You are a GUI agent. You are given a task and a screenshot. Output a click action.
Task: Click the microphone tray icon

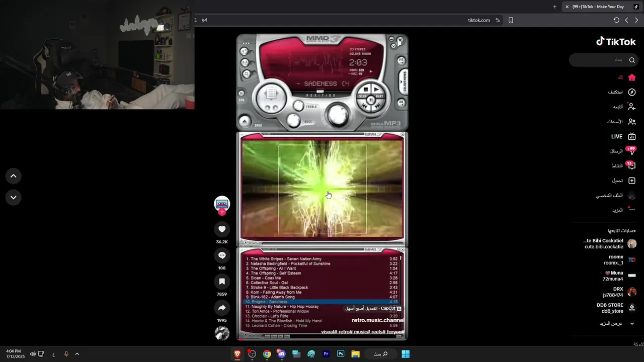click(x=66, y=354)
